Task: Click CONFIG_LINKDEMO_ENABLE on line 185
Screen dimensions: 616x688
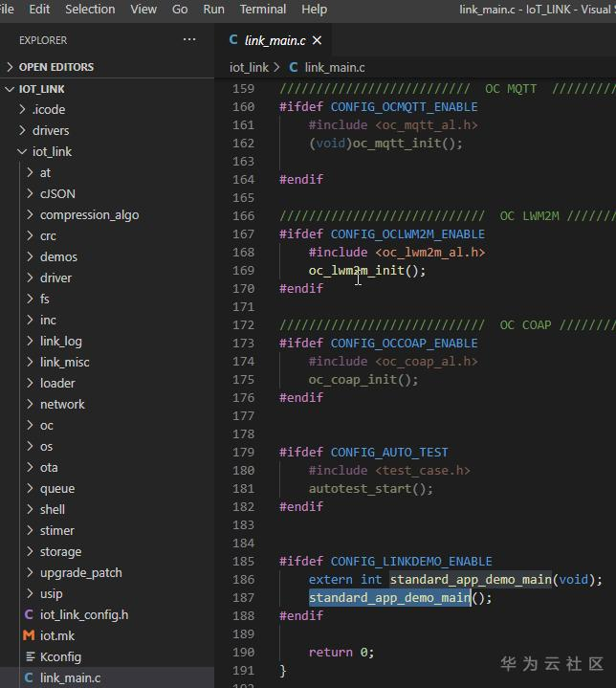Action: click(x=411, y=561)
